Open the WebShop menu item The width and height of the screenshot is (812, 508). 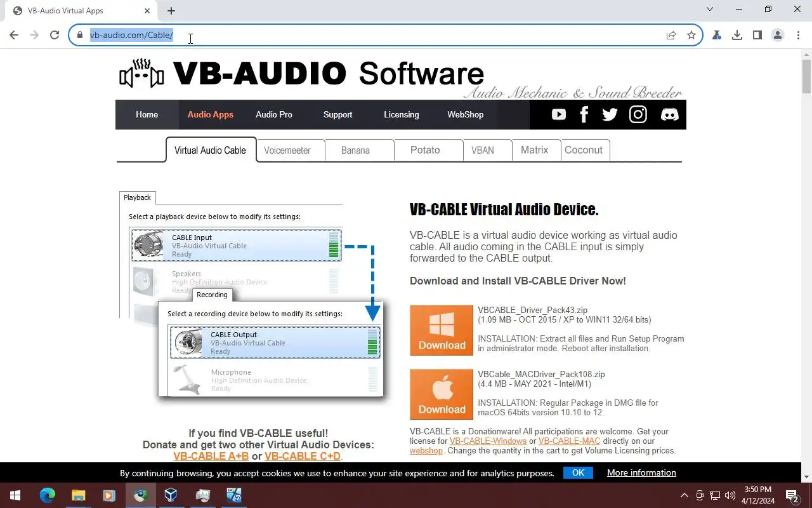coord(466,114)
